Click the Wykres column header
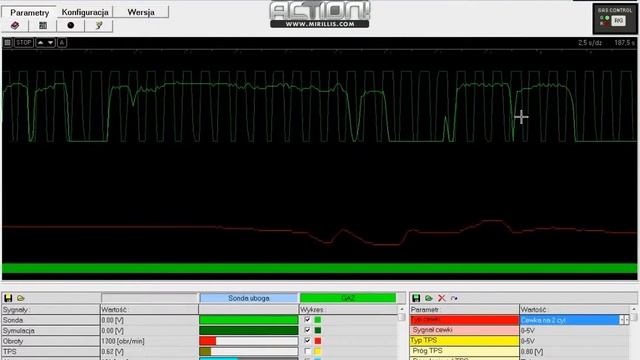Screen dimensions: 640x360 [348, 310]
